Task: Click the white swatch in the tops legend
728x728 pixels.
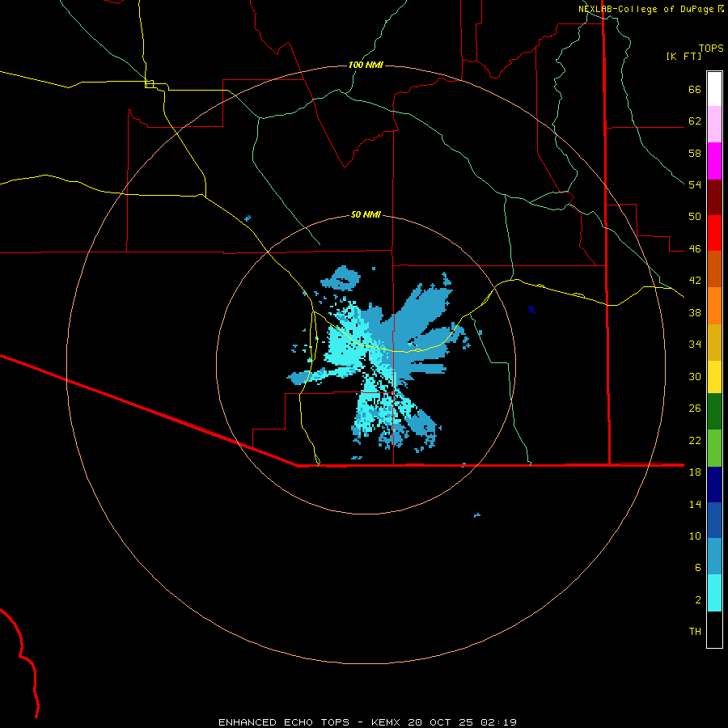Action: pos(714,89)
